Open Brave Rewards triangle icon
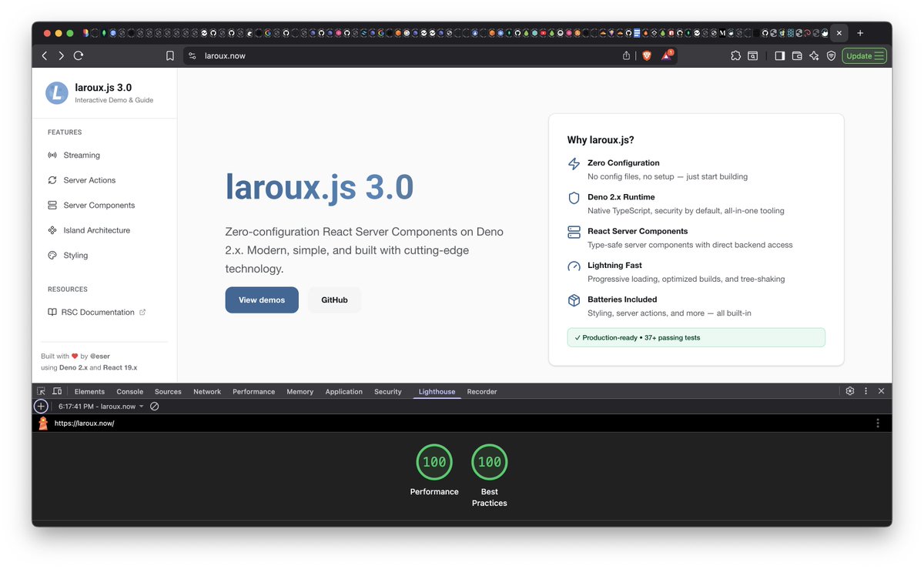 coord(667,55)
